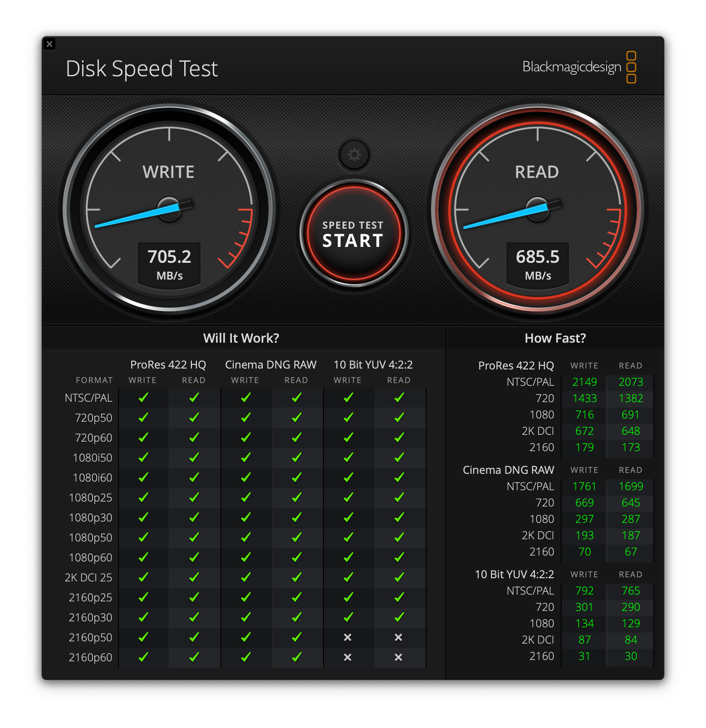Screen dimensions: 706x728
Task: Click 2160p30 10 Bit YUV read checkmark
Action: pos(399,617)
